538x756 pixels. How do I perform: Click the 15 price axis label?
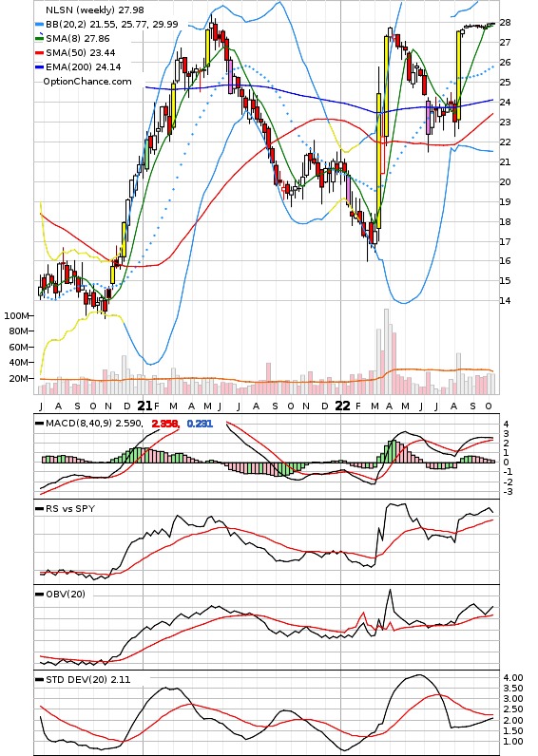505,280
